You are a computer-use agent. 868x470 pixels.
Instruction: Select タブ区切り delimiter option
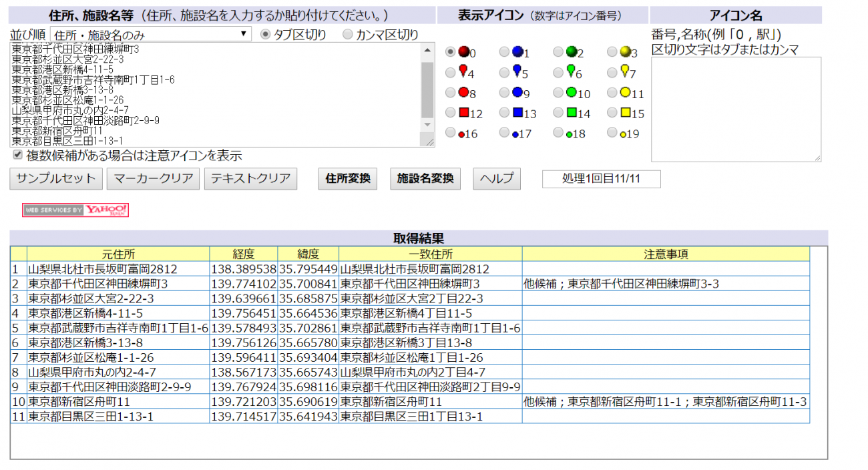click(265, 34)
